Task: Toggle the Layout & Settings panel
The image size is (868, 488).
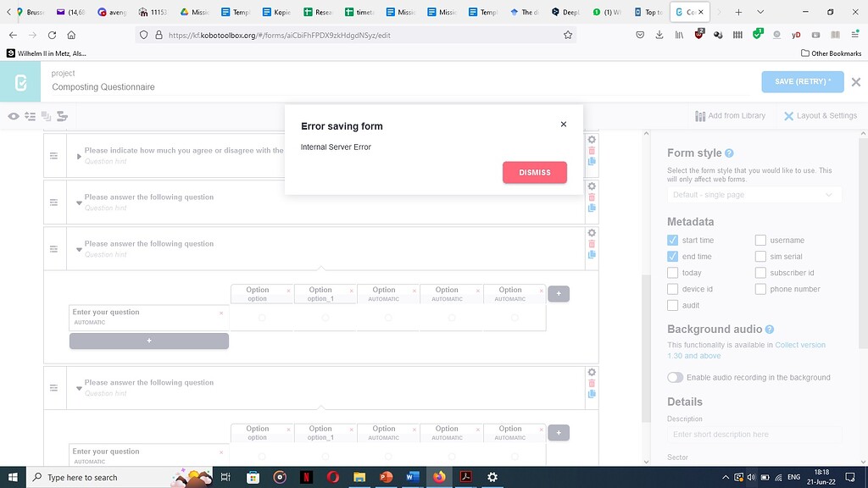Action: pyautogui.click(x=821, y=115)
